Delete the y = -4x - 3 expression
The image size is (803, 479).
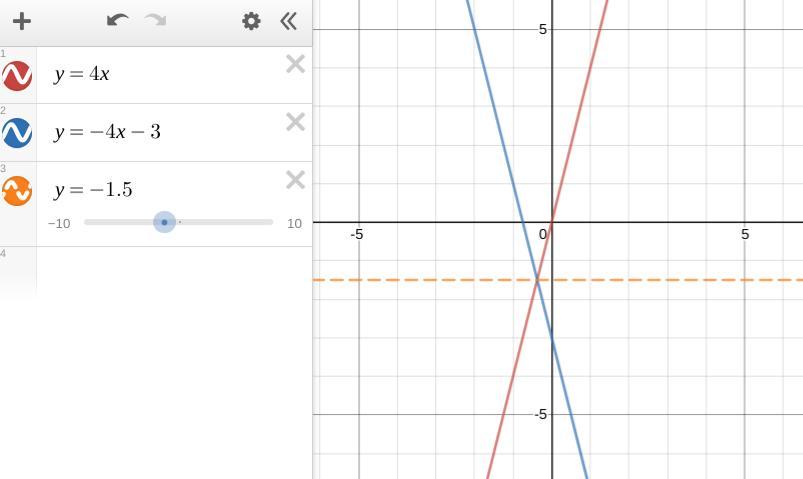(295, 122)
